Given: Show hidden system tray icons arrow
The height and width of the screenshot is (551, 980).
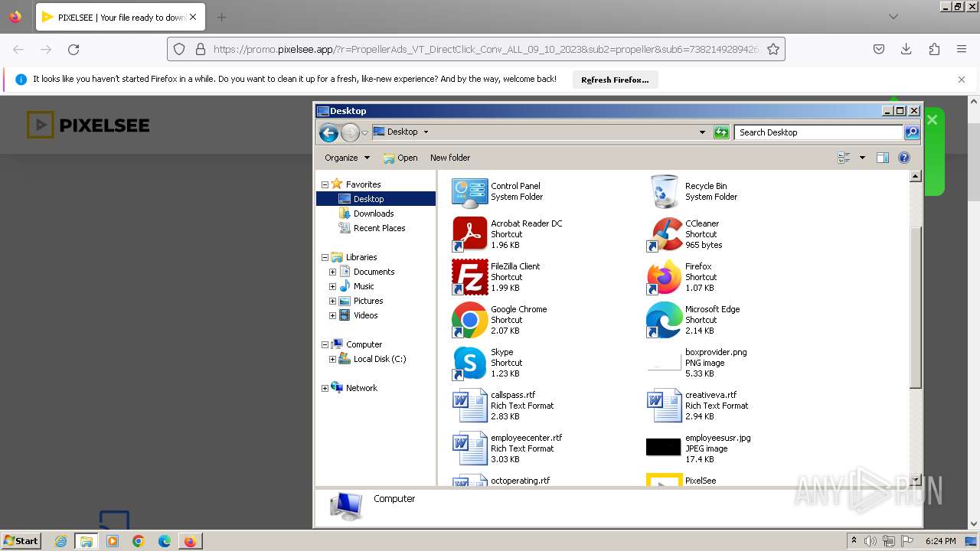Looking at the screenshot, I should point(854,541).
